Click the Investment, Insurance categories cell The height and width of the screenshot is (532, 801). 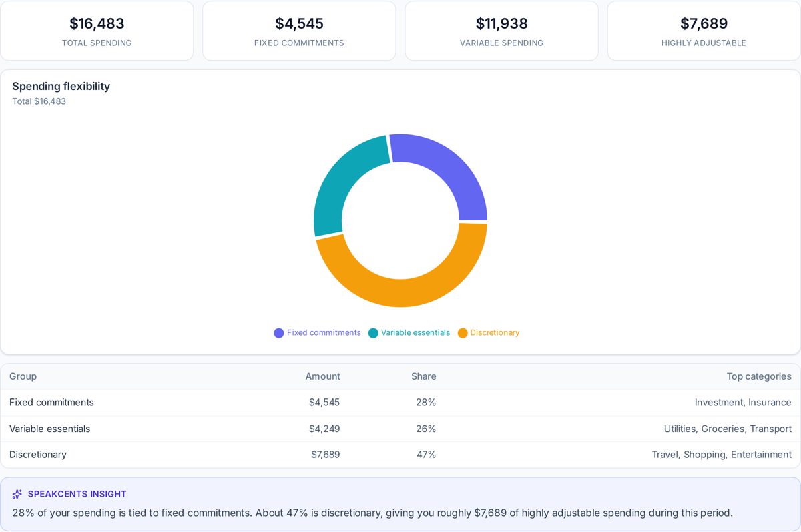point(743,403)
